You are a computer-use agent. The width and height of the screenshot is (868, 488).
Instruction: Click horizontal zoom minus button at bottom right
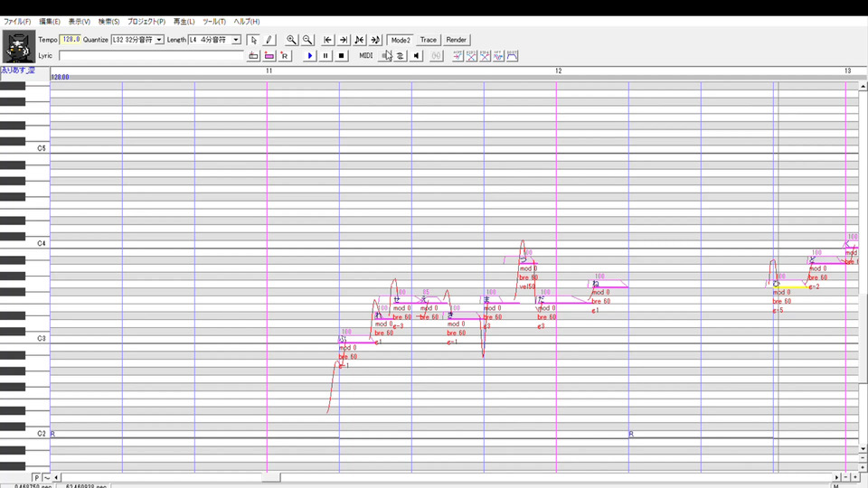tap(846, 477)
